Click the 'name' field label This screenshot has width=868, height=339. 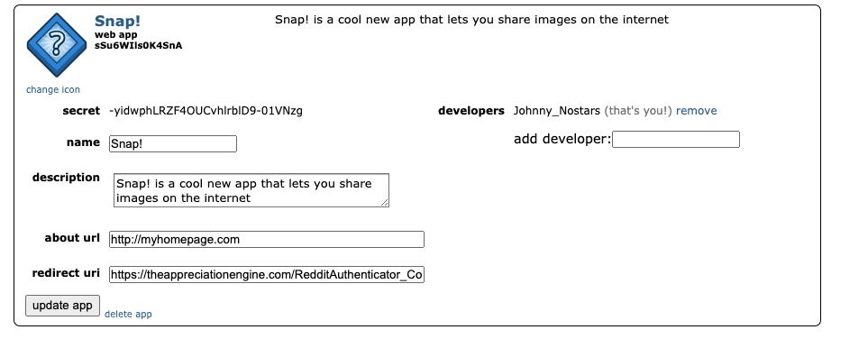click(84, 142)
